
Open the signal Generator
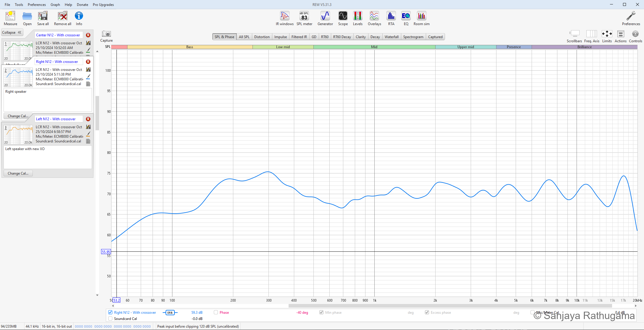click(325, 18)
